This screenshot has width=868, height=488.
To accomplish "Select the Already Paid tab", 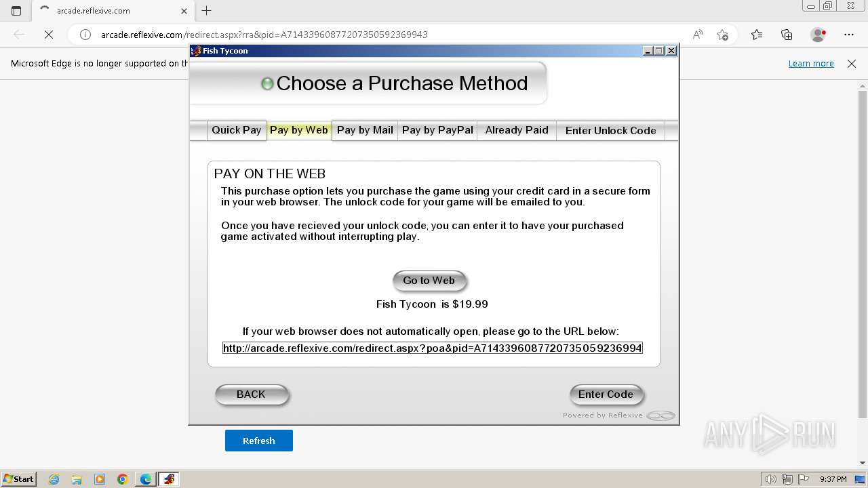I will click(x=517, y=130).
